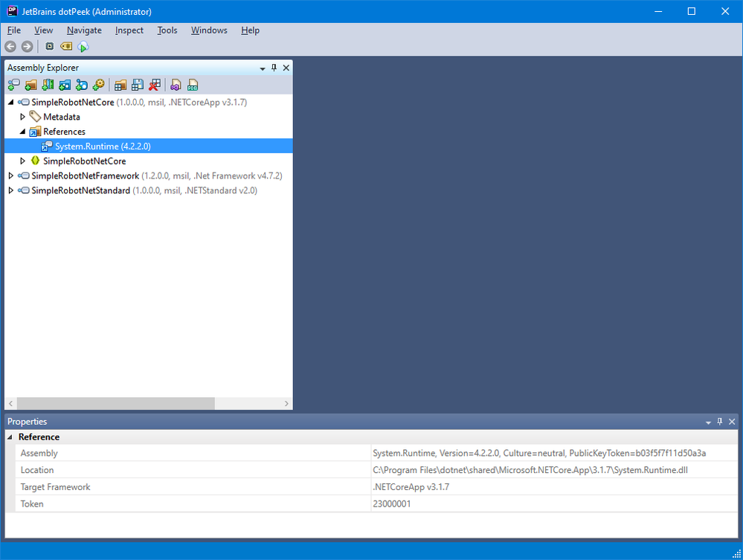Expand the SimpleRobotNetFramework assembly

(x=11, y=176)
